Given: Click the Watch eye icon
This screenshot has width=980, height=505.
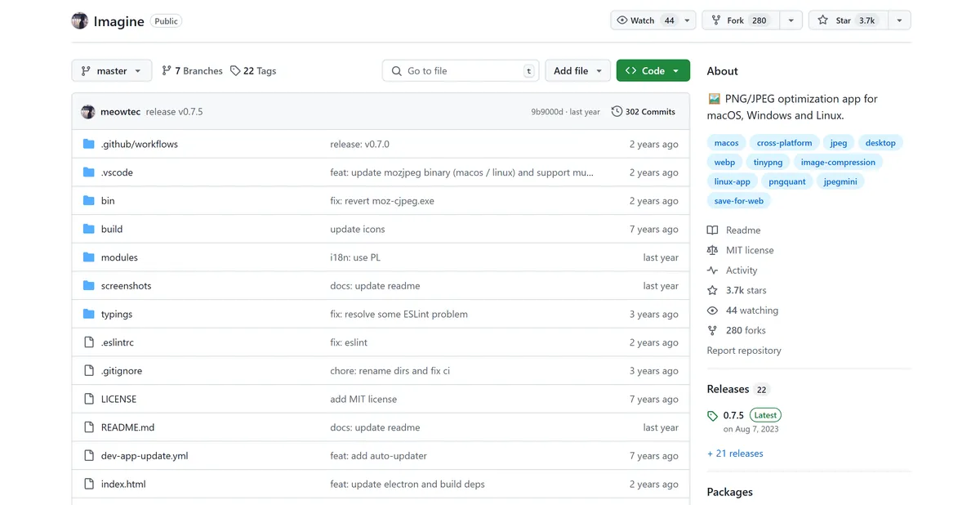Looking at the screenshot, I should pos(622,20).
